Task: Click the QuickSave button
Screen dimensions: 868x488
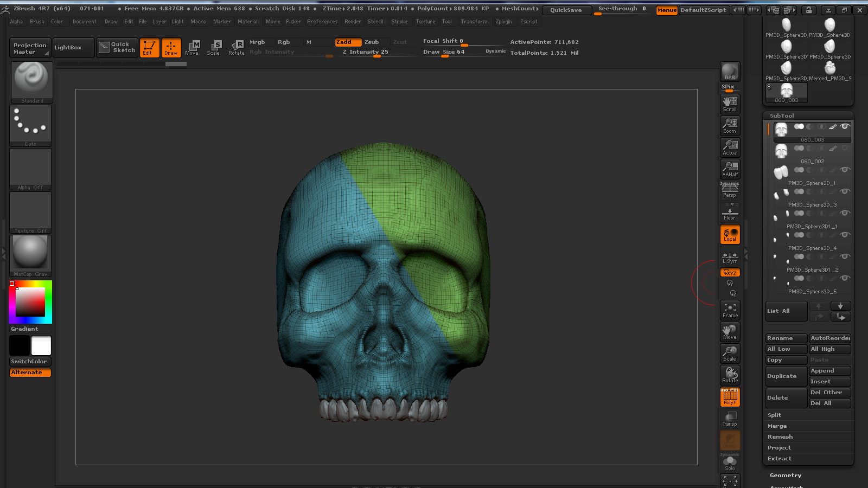Action: coord(566,10)
